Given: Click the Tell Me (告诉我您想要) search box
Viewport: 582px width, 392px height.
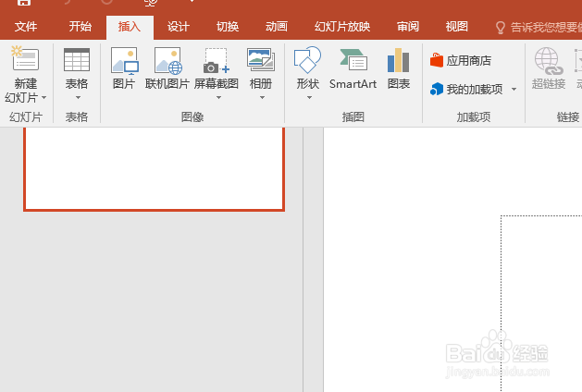Looking at the screenshot, I should [x=539, y=27].
